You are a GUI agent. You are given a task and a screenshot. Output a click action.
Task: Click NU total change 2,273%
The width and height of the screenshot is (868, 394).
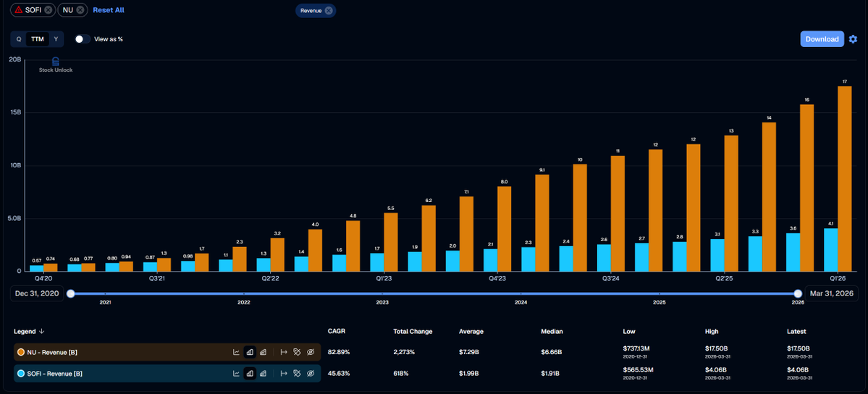[403, 352]
